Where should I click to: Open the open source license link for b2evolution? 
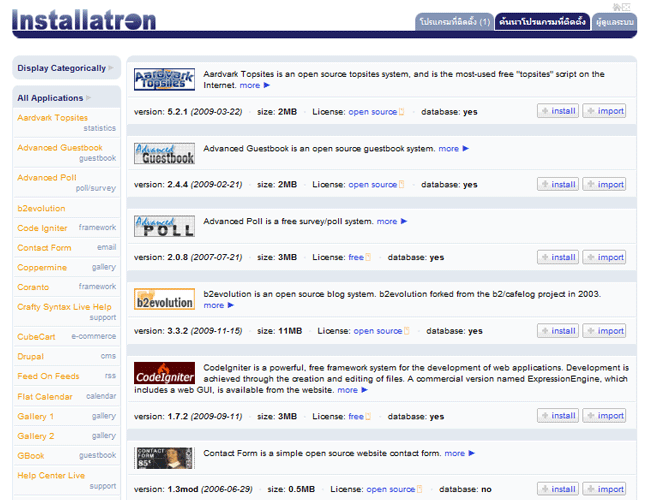(x=378, y=331)
